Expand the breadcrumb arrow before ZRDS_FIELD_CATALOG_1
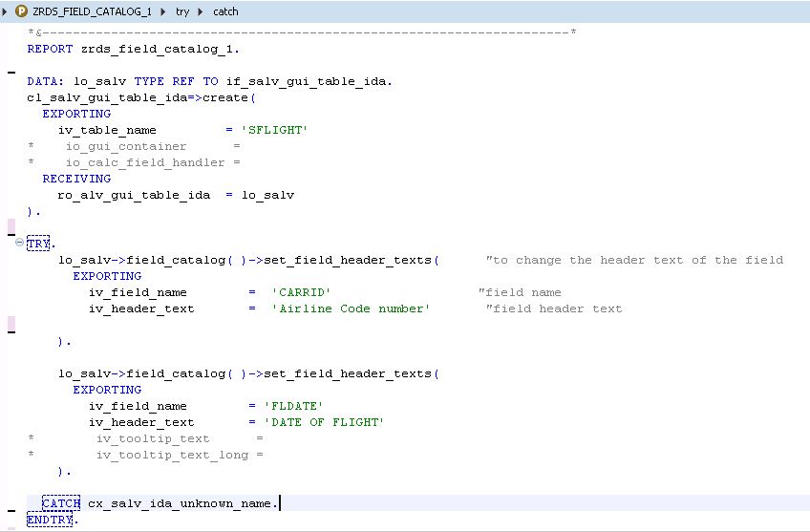The width and height of the screenshot is (810, 532). 5,11
